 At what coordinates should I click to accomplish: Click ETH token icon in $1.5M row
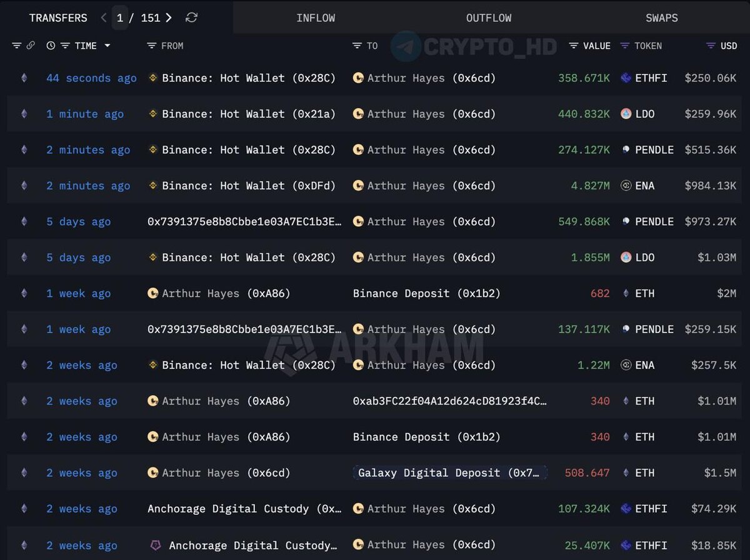click(x=626, y=473)
